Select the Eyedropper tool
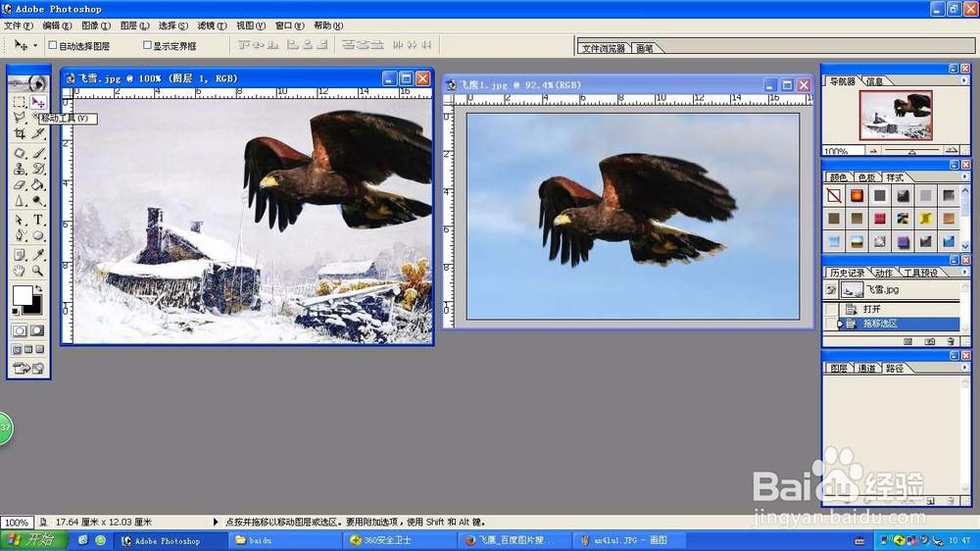The height and width of the screenshot is (551, 980). pos(38,255)
